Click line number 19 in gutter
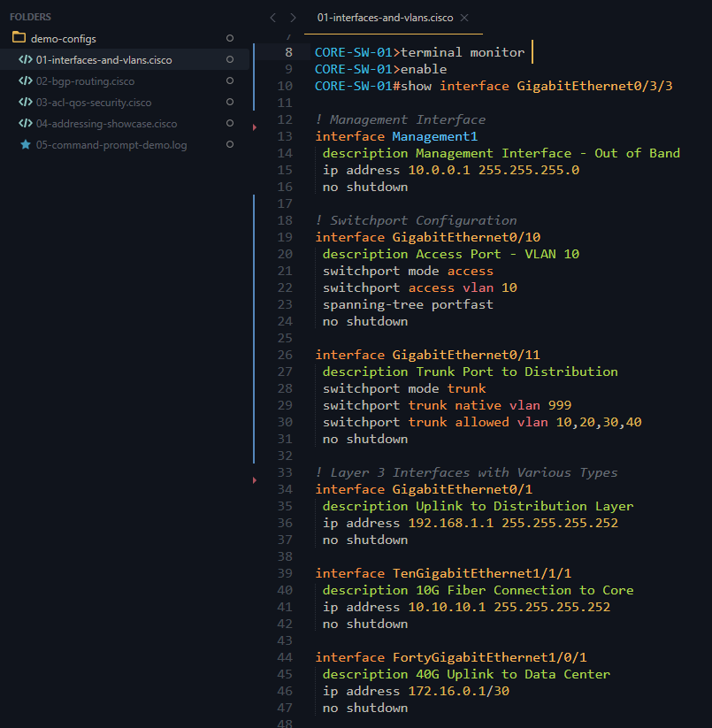The width and height of the screenshot is (712, 728). 285,237
